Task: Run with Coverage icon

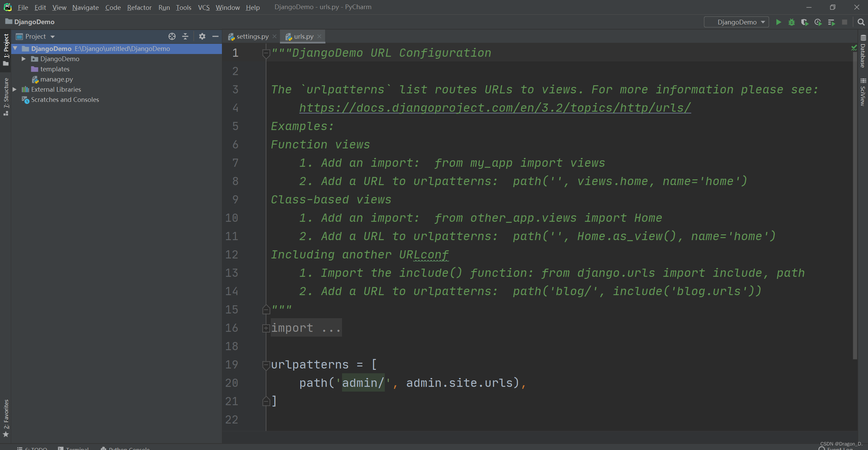Action: (805, 22)
